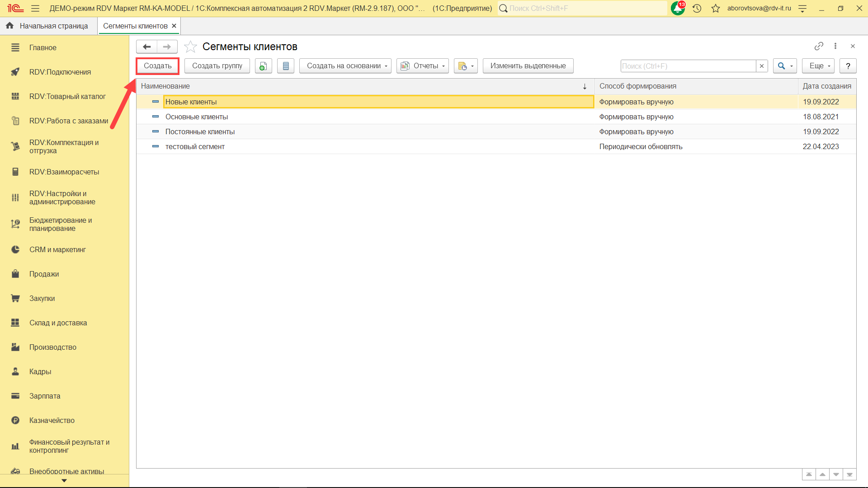Open the sections hamburger menu
This screenshot has height=488, width=868.
35,8
